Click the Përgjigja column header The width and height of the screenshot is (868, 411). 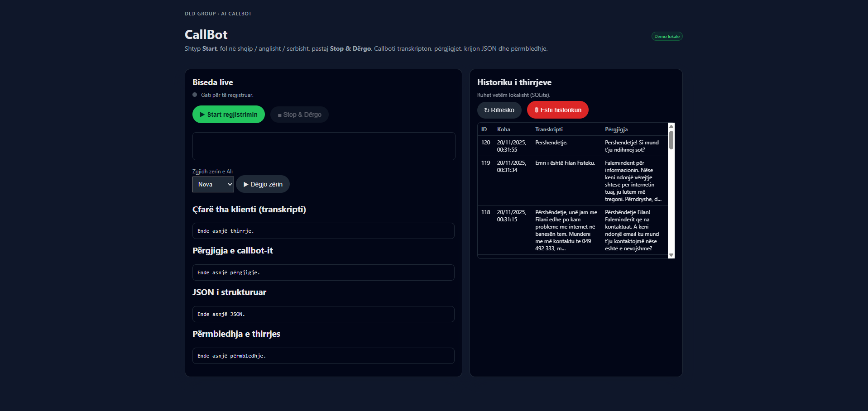tap(616, 129)
